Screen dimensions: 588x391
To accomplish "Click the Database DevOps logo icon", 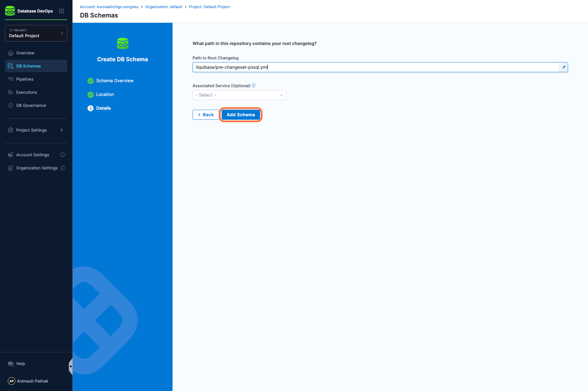I will pyautogui.click(x=10, y=11).
